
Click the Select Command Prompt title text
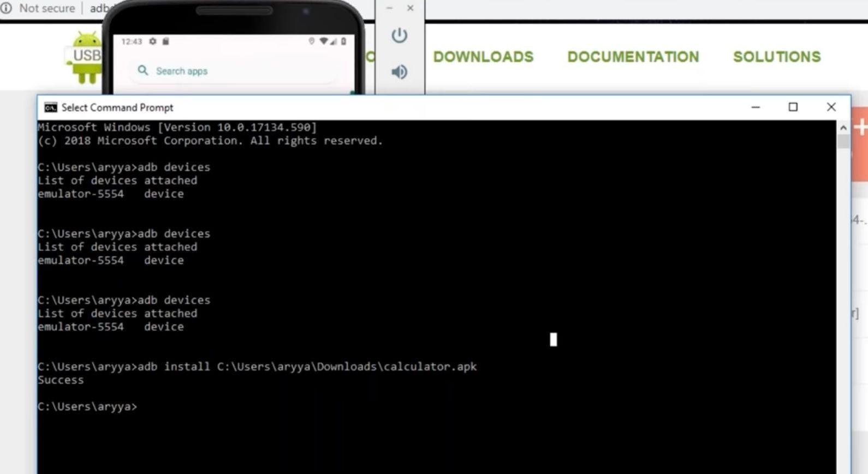(x=117, y=107)
